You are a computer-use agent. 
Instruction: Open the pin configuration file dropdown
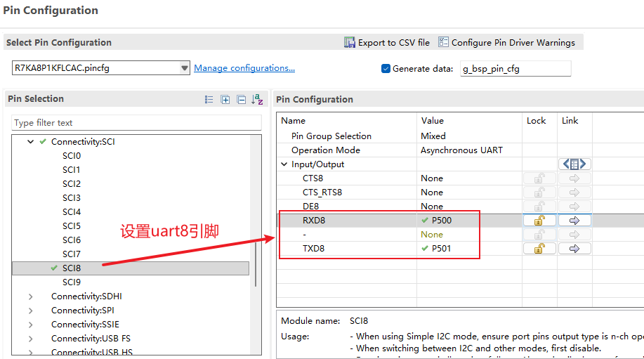[185, 68]
